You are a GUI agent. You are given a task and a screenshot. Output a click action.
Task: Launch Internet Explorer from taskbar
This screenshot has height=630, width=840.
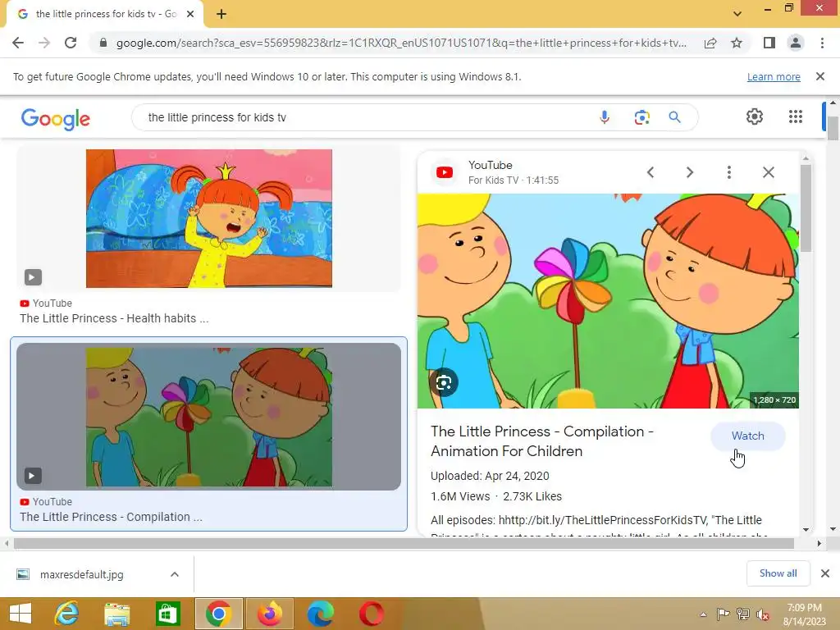[x=66, y=614]
